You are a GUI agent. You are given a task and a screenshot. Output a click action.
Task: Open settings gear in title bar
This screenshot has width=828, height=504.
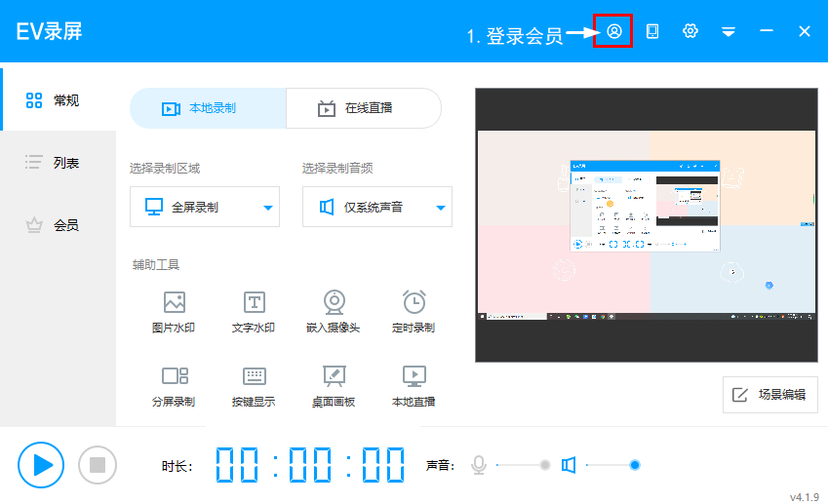(690, 31)
